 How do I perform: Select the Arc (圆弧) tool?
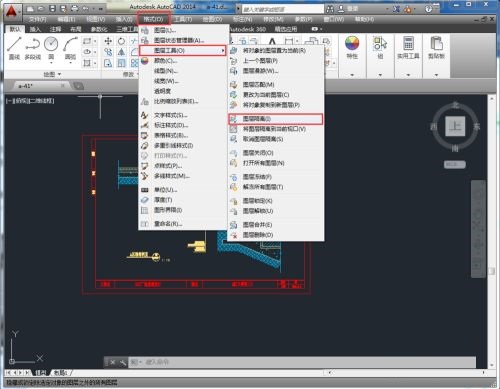70,48
